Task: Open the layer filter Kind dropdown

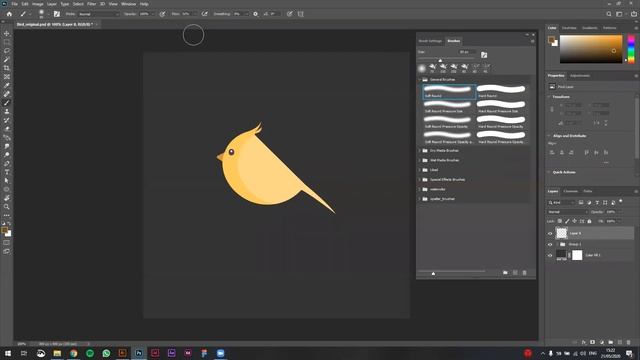Action: point(561,202)
